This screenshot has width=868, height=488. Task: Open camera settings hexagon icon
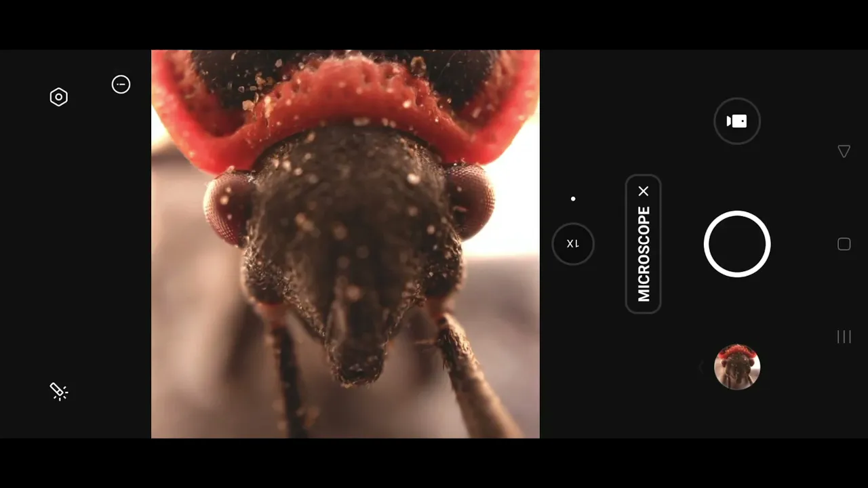click(59, 97)
